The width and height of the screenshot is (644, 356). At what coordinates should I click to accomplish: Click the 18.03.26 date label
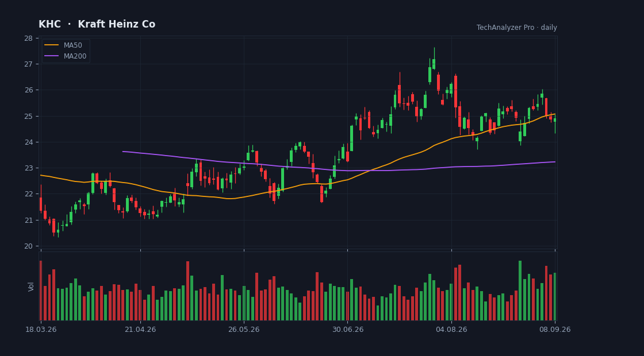tap(41, 330)
